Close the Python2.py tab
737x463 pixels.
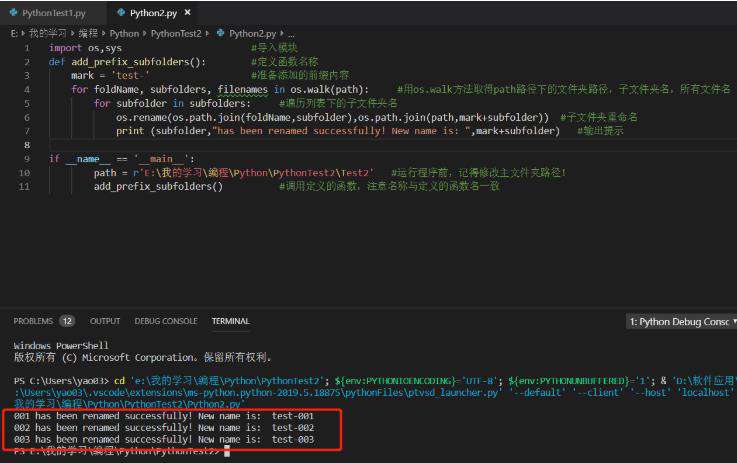pos(188,13)
